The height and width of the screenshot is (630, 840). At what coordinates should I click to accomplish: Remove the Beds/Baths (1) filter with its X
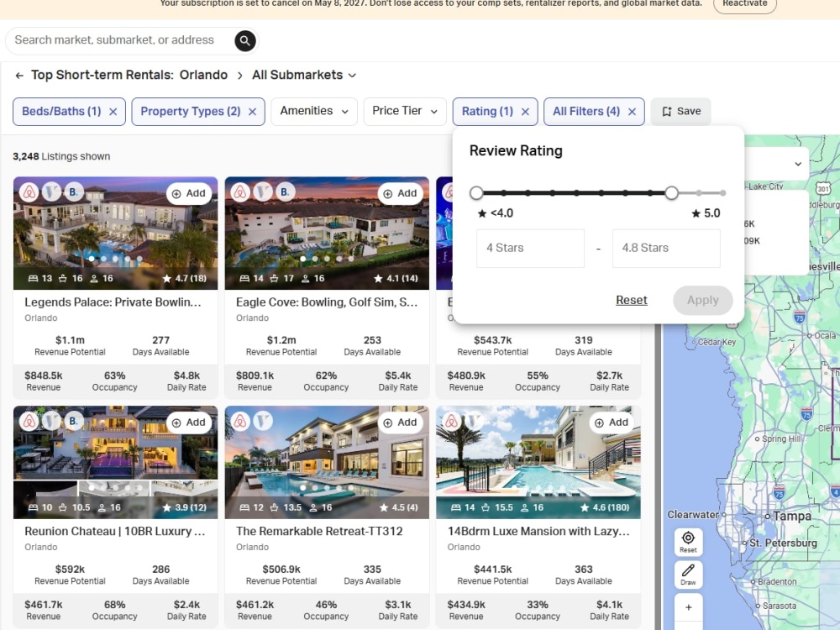[x=113, y=112]
